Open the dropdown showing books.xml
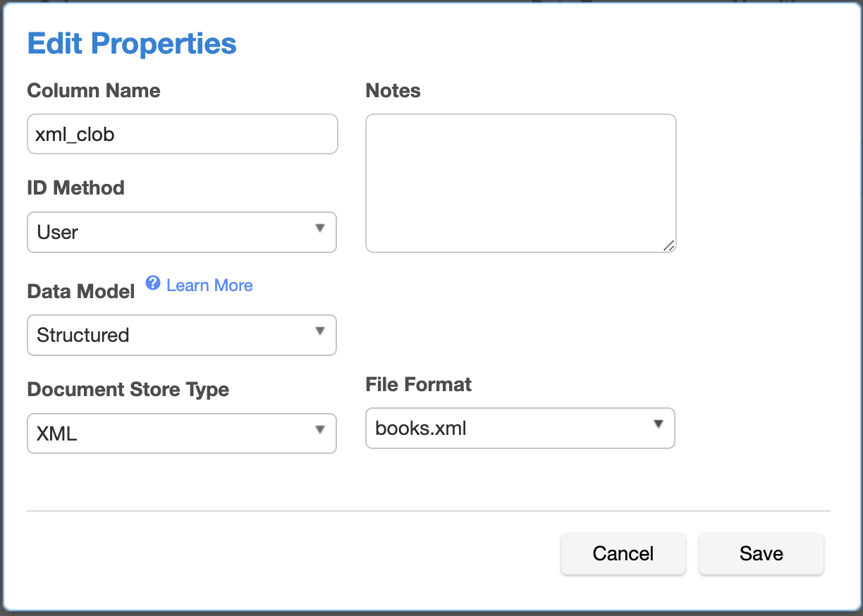Screen dimensions: 863x616 pos(520,428)
